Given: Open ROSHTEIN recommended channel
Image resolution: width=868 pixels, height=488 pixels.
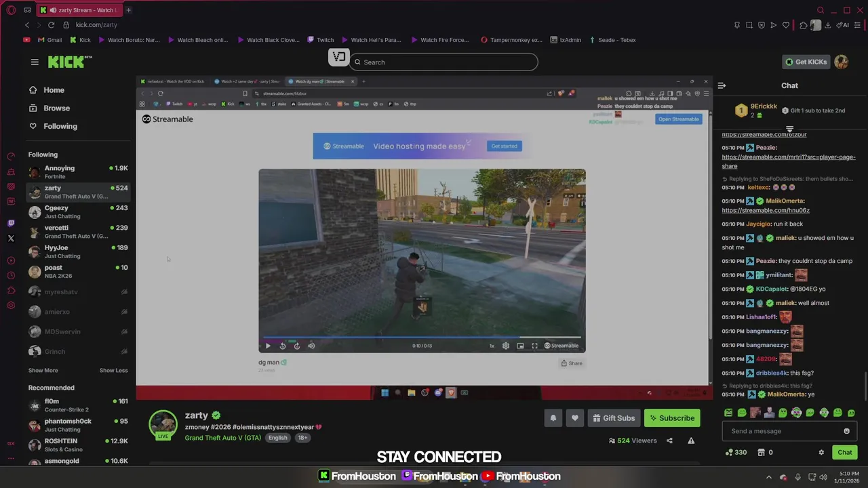Looking at the screenshot, I should (x=78, y=445).
